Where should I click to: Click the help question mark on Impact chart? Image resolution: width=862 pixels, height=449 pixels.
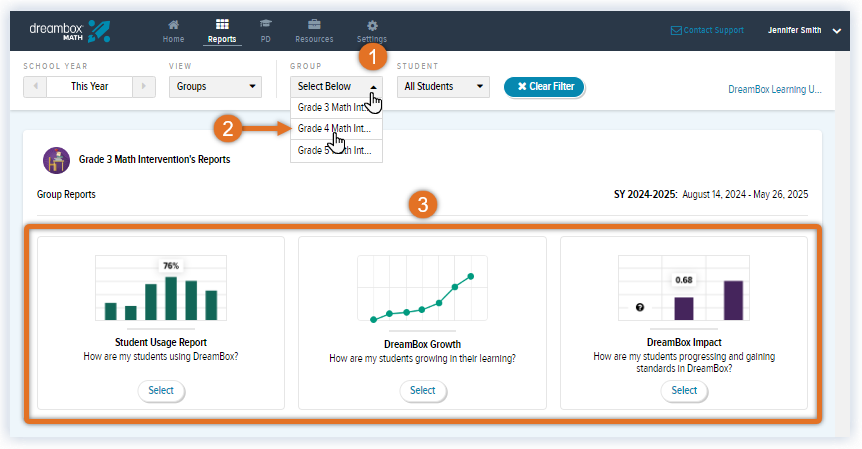point(639,307)
